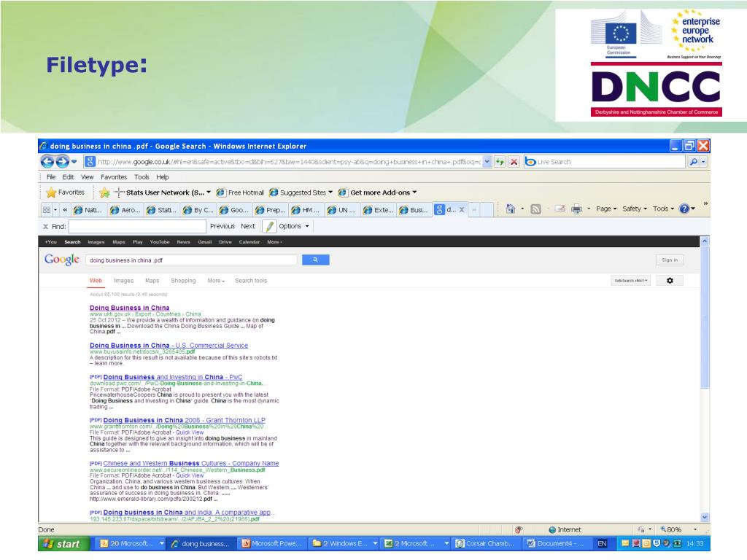Click Next in the Find bar
Screen dimensions: 747x560
(x=248, y=226)
